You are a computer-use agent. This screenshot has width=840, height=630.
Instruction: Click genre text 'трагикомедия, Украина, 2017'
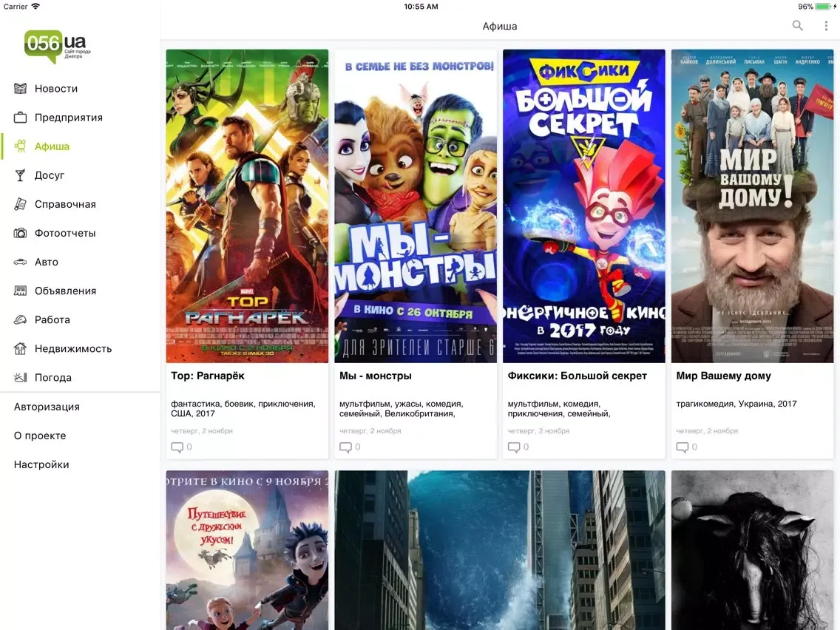pos(736,404)
